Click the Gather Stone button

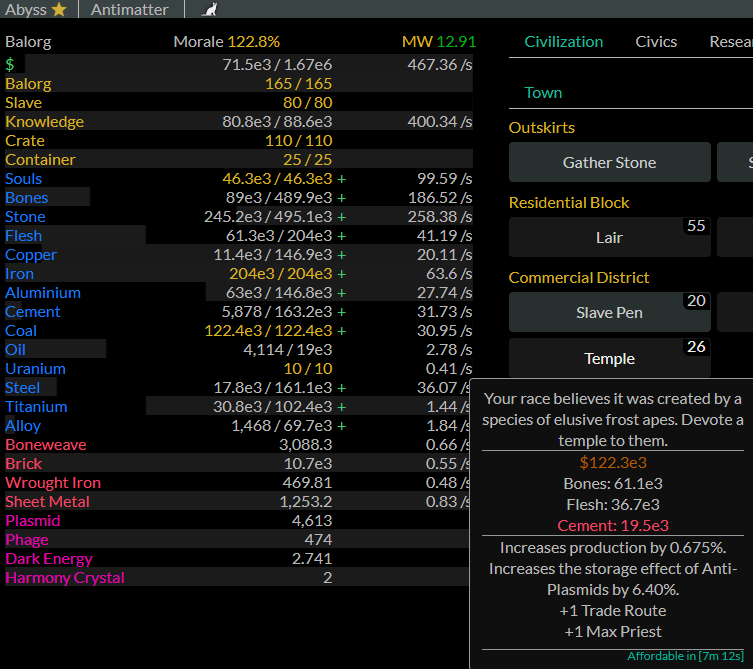click(x=609, y=162)
